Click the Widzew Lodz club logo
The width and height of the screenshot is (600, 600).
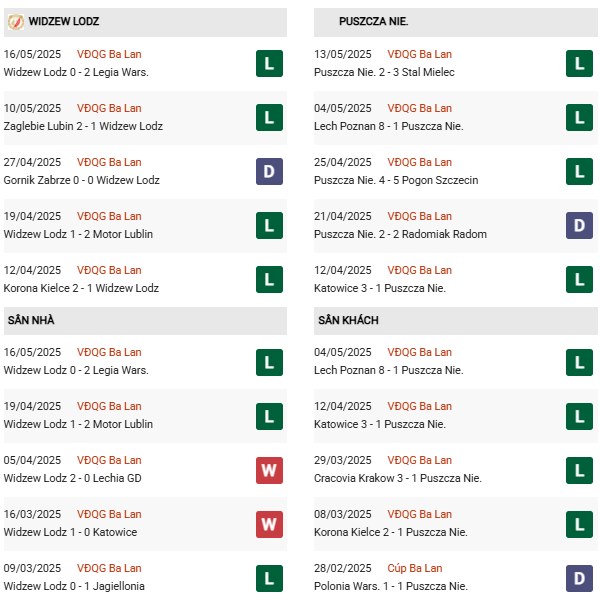tap(16, 22)
